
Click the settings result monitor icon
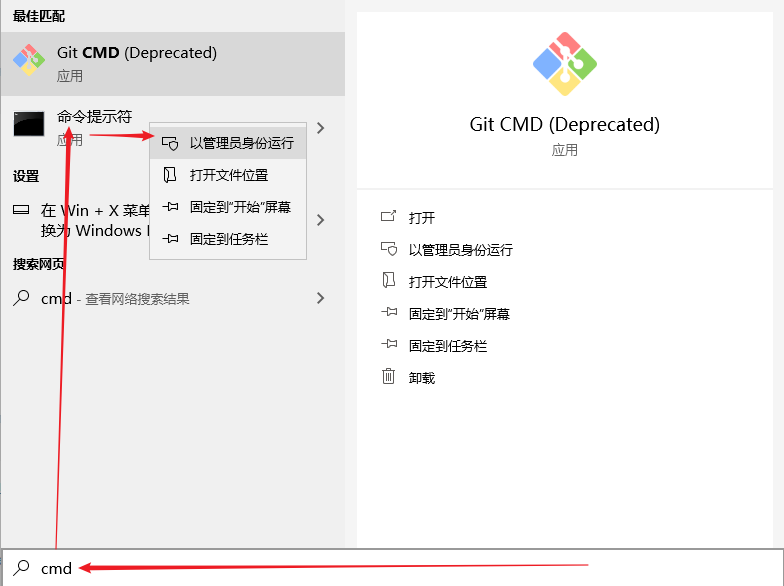tap(21, 210)
